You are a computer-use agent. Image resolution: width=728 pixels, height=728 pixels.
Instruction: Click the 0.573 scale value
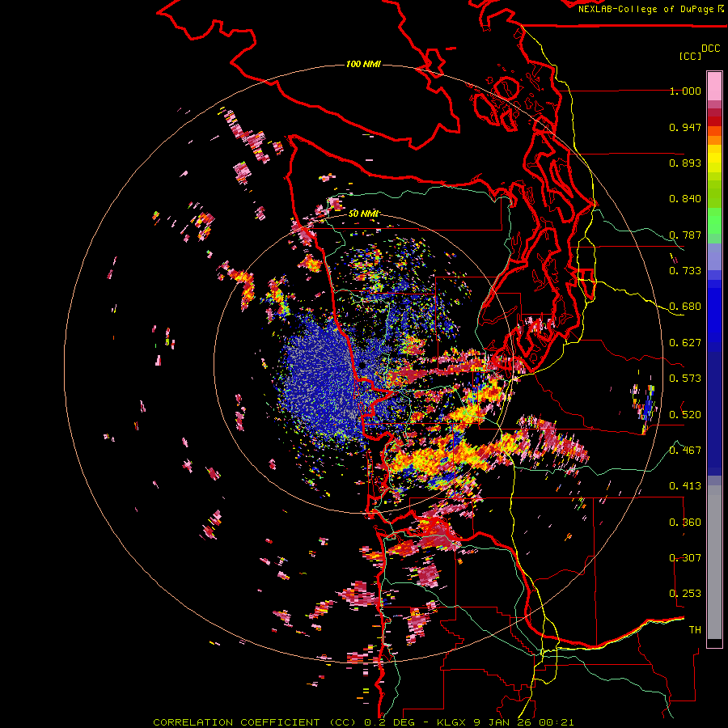(x=685, y=379)
